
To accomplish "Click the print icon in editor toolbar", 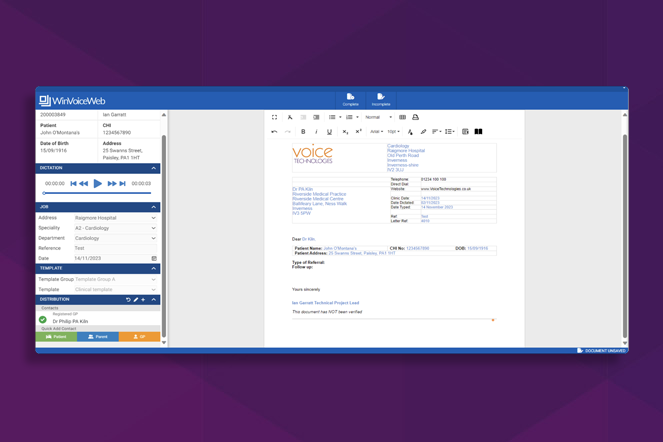I will (x=416, y=117).
